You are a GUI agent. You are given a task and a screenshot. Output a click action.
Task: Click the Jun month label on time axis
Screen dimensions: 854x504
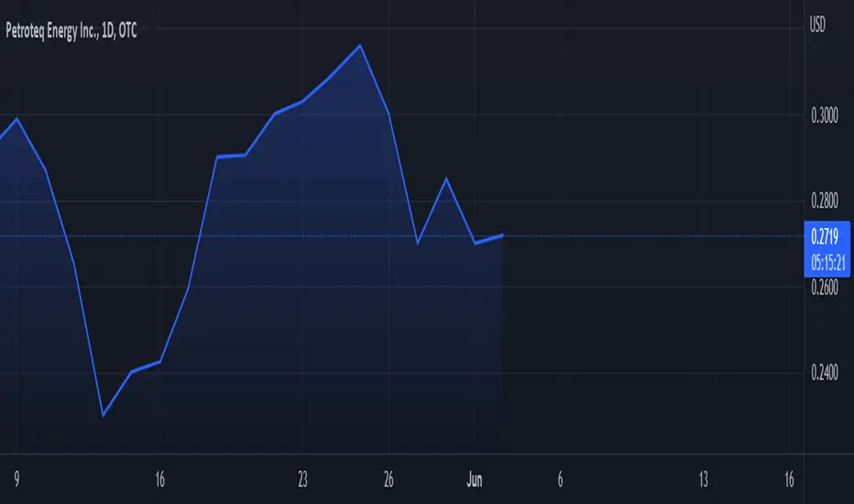pyautogui.click(x=475, y=479)
